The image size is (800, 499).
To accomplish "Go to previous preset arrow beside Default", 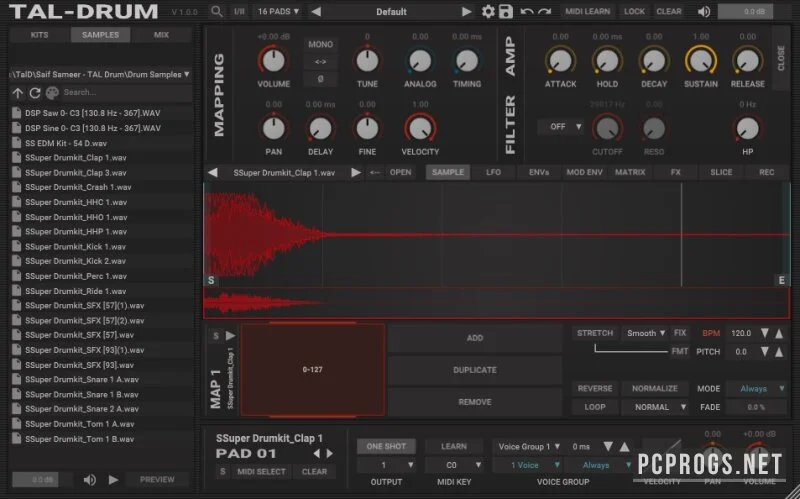I will click(x=316, y=11).
